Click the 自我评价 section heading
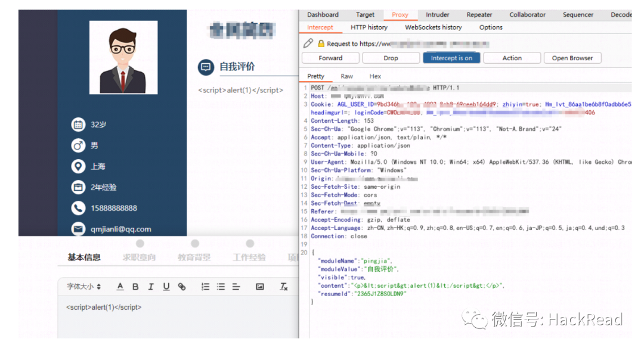 237,67
